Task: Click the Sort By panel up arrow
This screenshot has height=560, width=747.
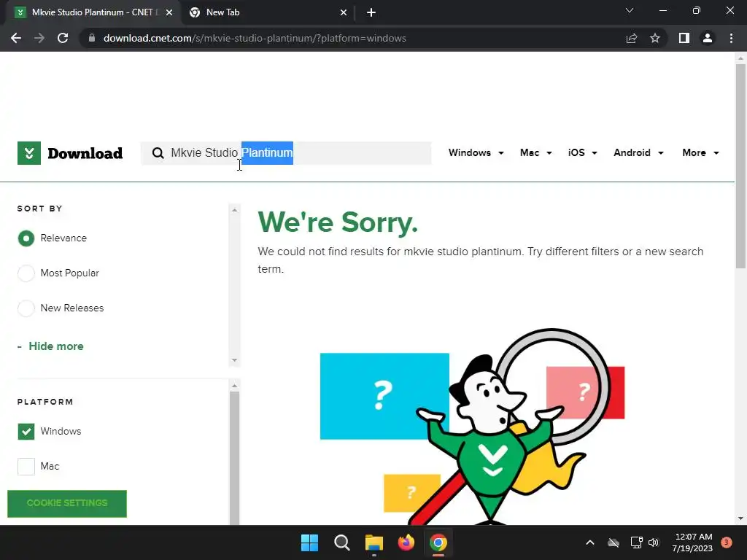Action: click(234, 209)
